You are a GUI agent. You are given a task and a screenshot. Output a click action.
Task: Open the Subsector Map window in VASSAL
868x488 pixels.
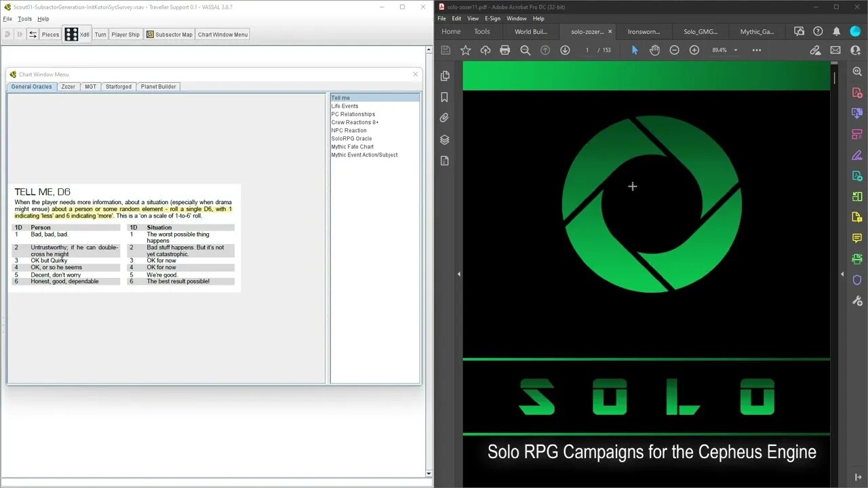point(169,35)
